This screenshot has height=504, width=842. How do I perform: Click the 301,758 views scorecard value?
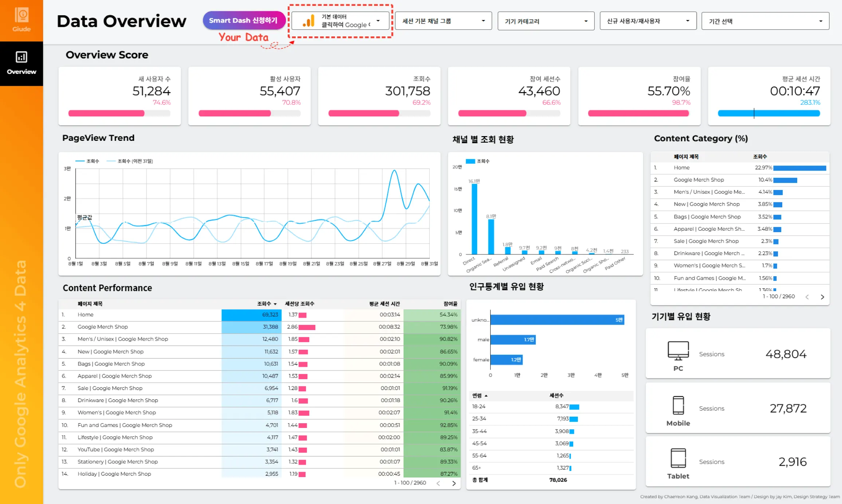tap(408, 91)
